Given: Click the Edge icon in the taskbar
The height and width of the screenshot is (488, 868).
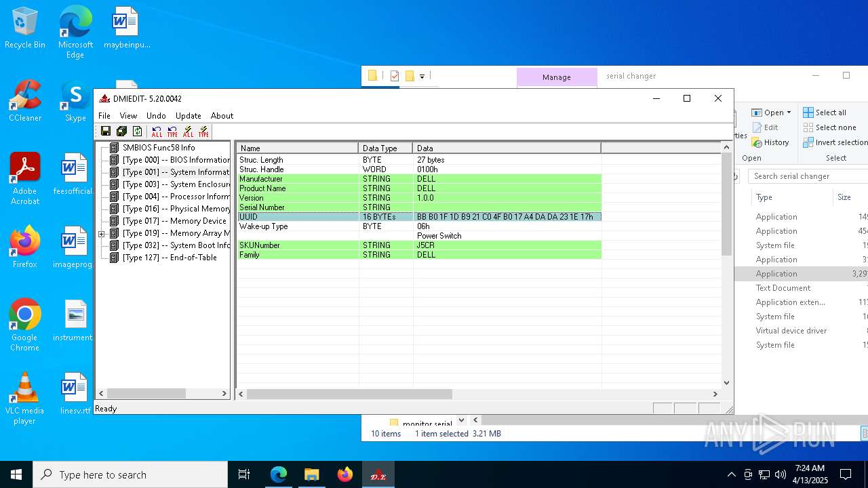Looking at the screenshot, I should pyautogui.click(x=279, y=474).
